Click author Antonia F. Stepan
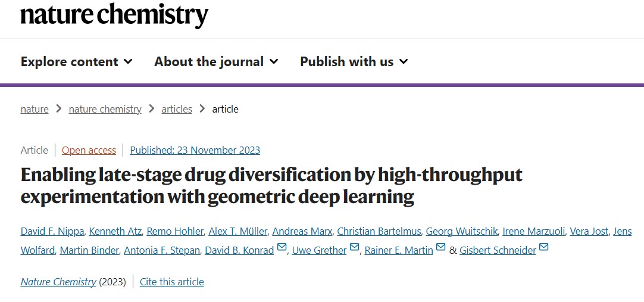The height and width of the screenshot is (302, 644). pos(162,250)
